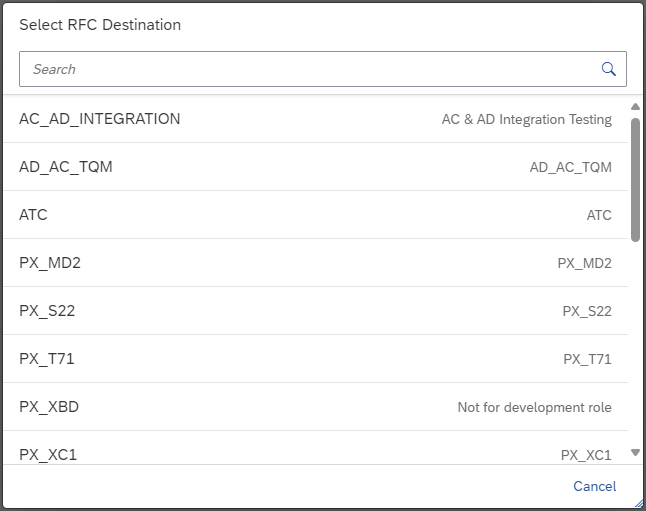This screenshot has width=646, height=511.
Task: Choose the AD_AC_TQM destination
Action: (x=66, y=167)
